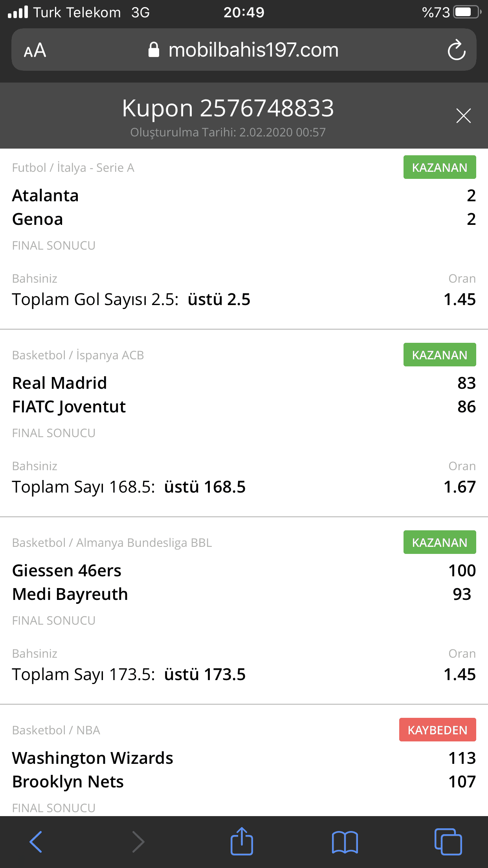Select KAZANAN badge for Atalanta match
488x868 pixels.
(440, 167)
